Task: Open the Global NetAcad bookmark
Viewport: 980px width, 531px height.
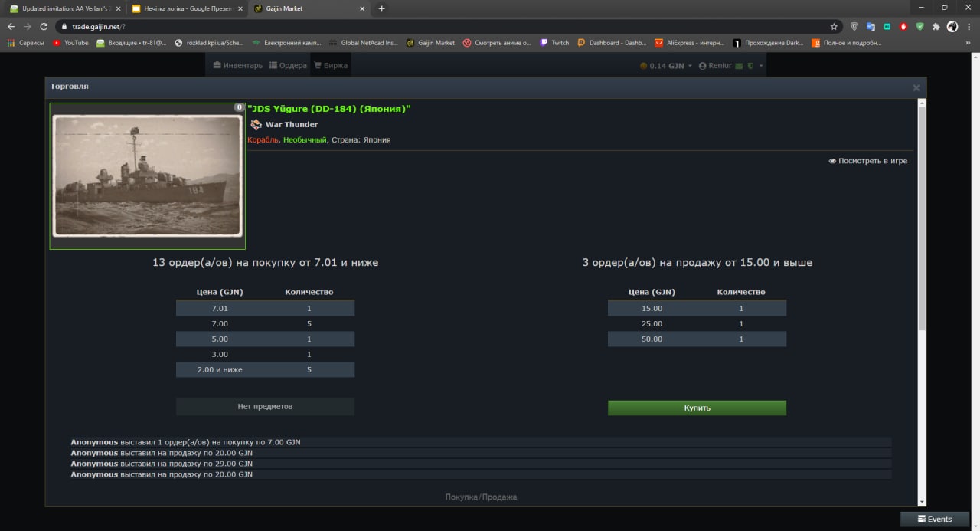Action: point(364,43)
